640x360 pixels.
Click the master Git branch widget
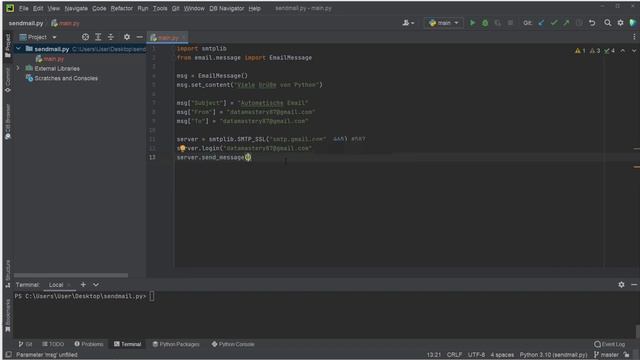pos(606,355)
